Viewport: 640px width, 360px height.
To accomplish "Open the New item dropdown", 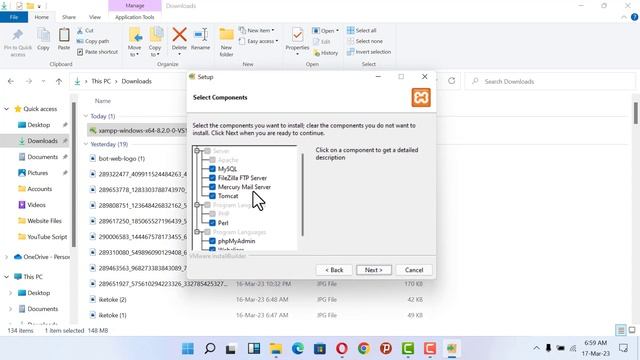I will click(257, 30).
